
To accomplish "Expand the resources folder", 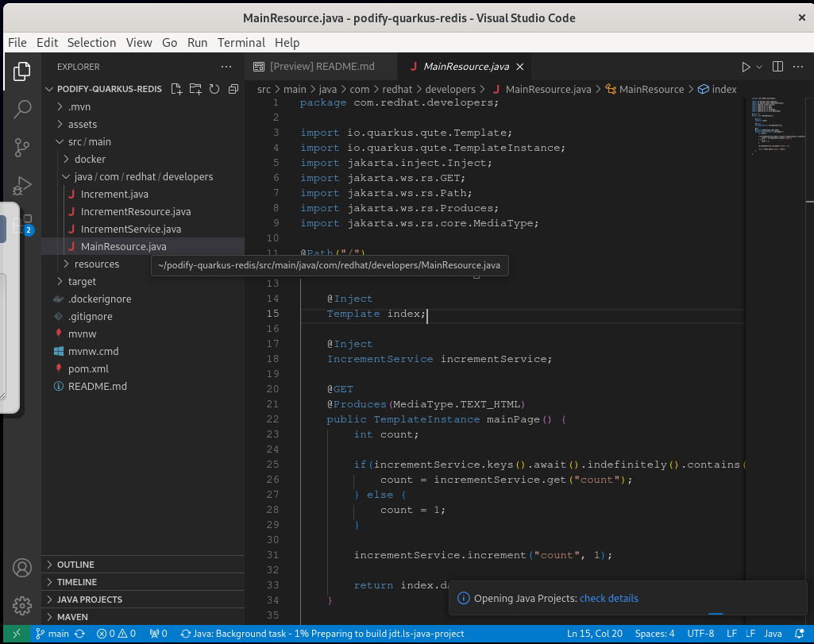I will coord(97,264).
